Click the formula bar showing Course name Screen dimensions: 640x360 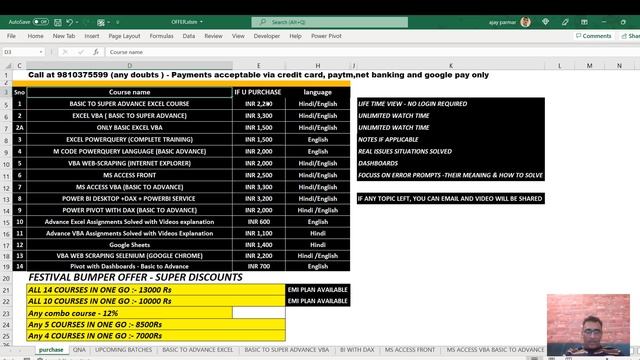tap(371, 52)
